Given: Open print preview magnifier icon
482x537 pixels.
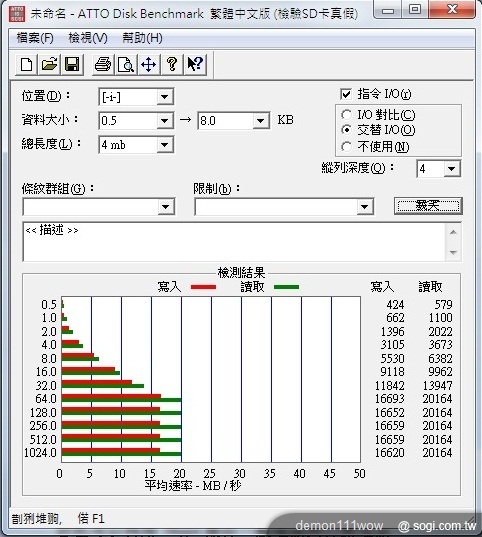Looking at the screenshot, I should (126, 64).
